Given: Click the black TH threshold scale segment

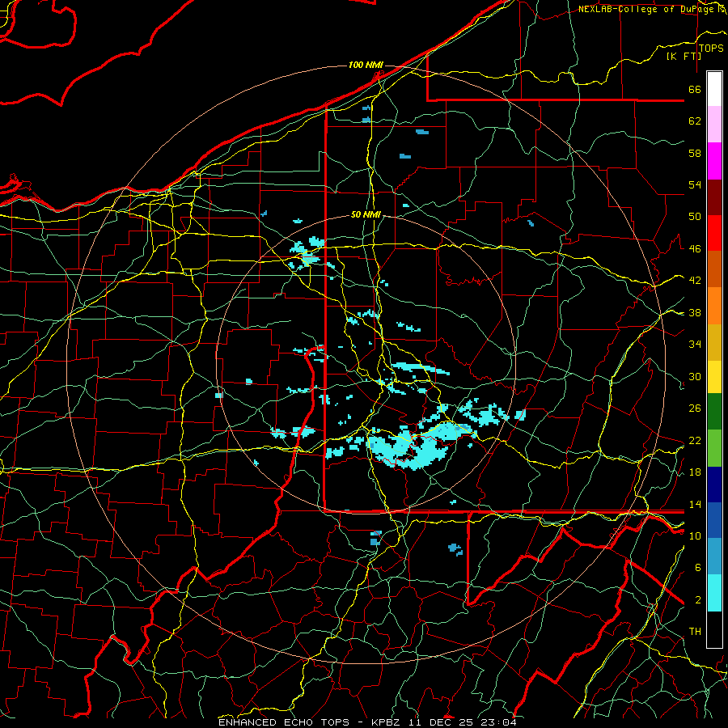Looking at the screenshot, I should coord(714,629).
